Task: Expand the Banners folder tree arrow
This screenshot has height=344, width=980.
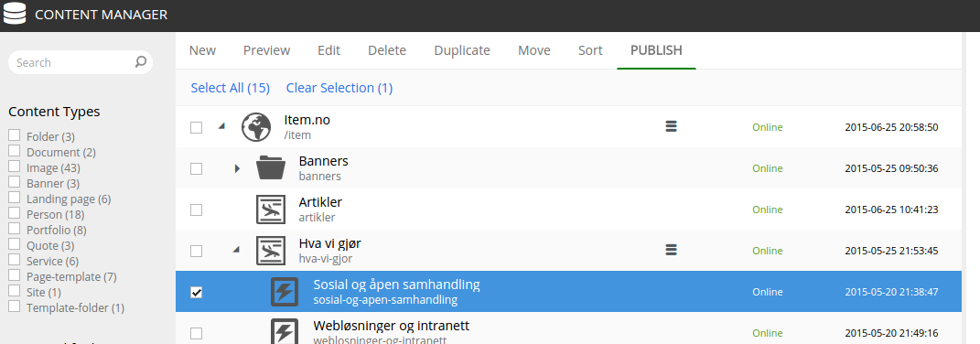Action: pyautogui.click(x=237, y=168)
